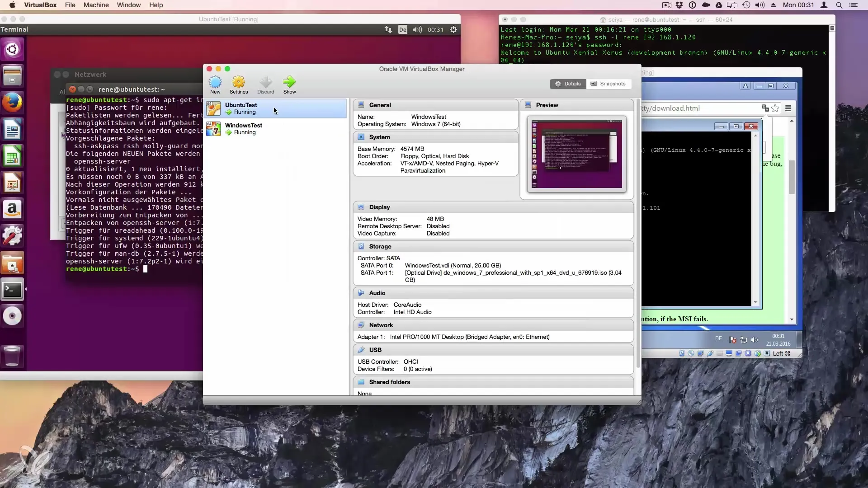Open Time Machine menu bar icon
868x488 pixels.
[746, 5]
